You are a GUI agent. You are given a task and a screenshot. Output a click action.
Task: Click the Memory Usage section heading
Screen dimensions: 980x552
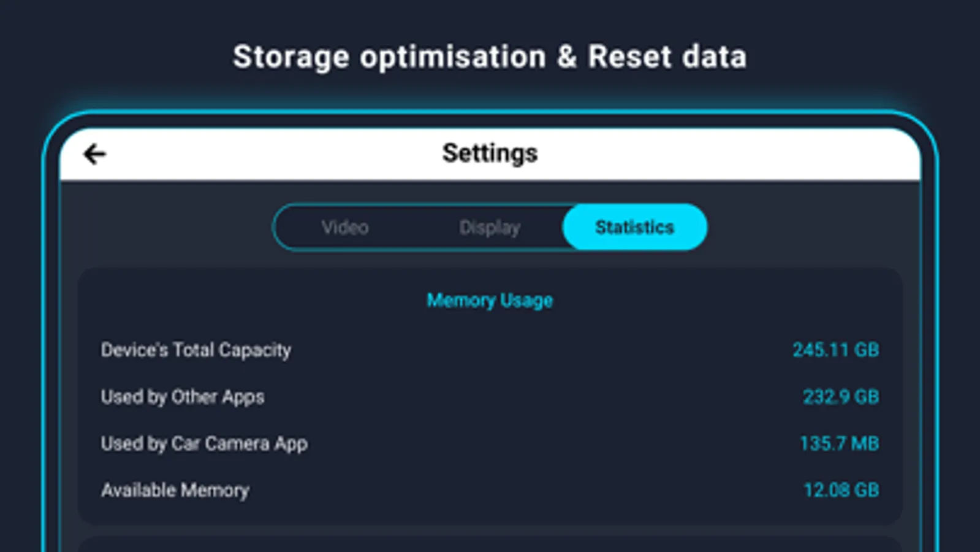tap(490, 301)
